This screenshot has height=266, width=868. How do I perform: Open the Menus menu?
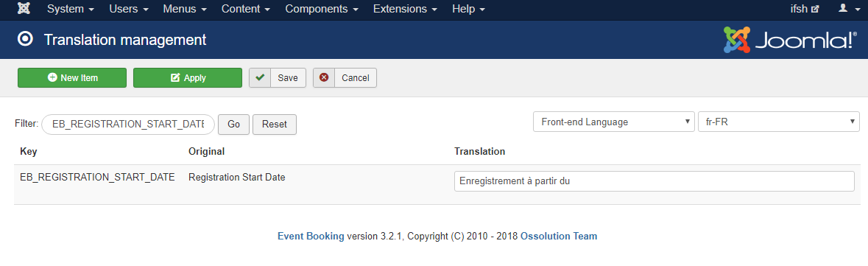click(x=185, y=9)
